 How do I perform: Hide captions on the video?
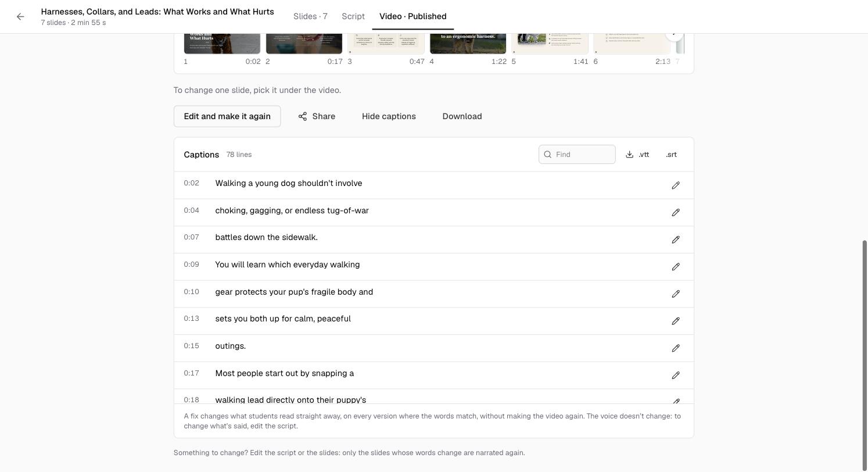tap(389, 116)
